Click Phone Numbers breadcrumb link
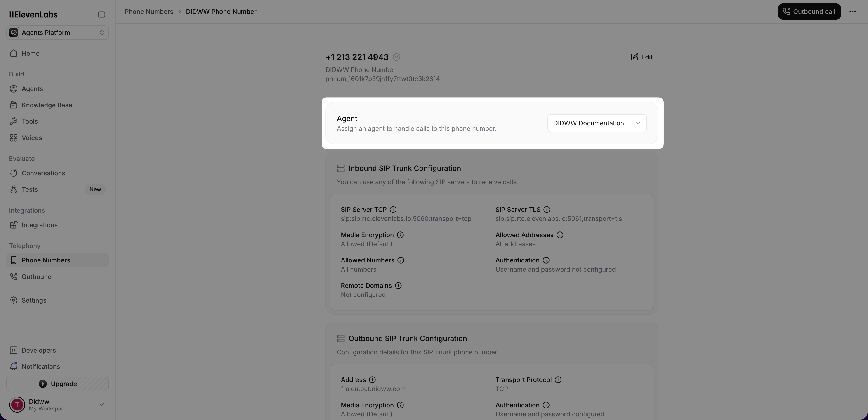The image size is (868, 420). [149, 12]
